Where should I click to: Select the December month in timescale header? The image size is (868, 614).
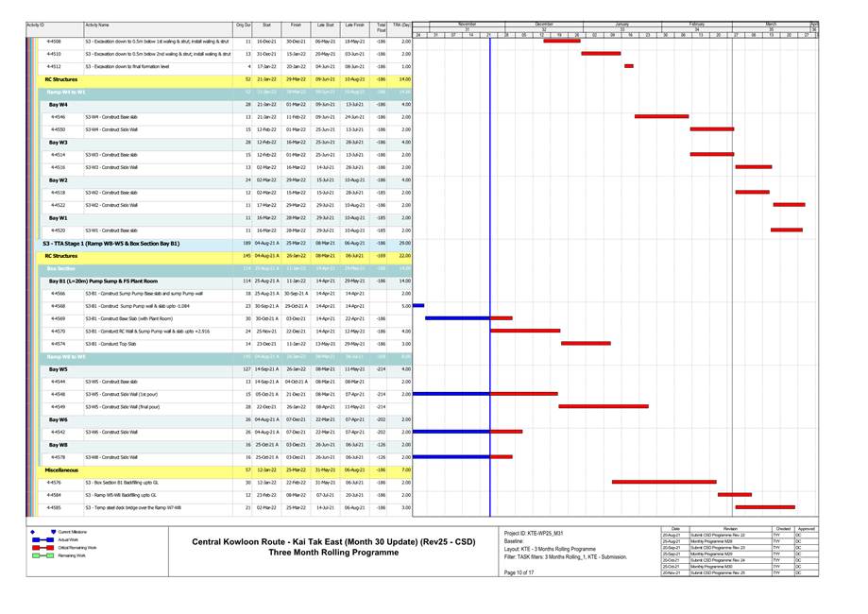544,24
